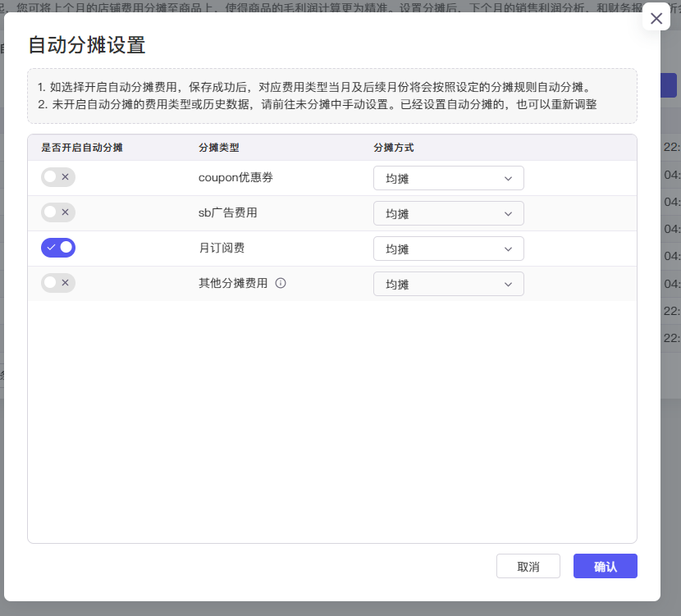The image size is (681, 616).
Task: Select the 月订阅费 type label
Action: (x=222, y=248)
